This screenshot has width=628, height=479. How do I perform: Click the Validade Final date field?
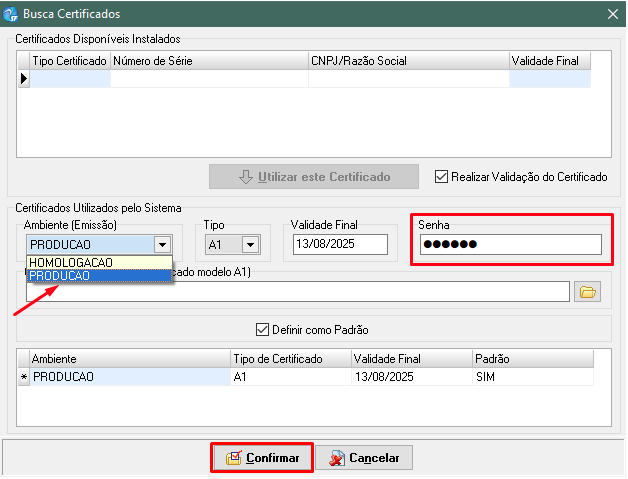(x=339, y=244)
